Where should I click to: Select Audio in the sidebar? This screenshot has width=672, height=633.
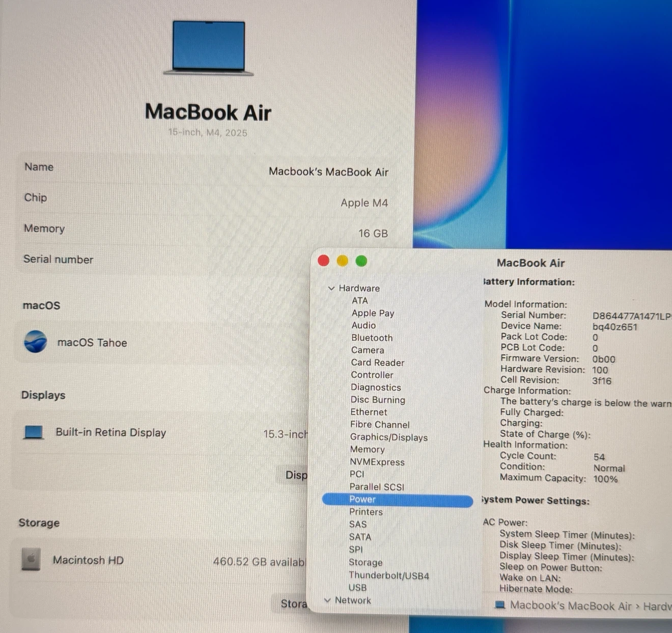coord(363,325)
